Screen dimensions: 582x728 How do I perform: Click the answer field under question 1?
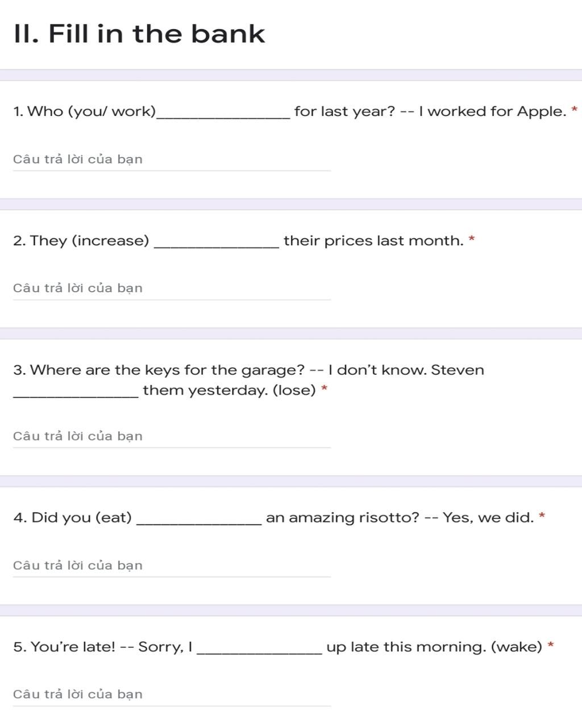(172, 160)
